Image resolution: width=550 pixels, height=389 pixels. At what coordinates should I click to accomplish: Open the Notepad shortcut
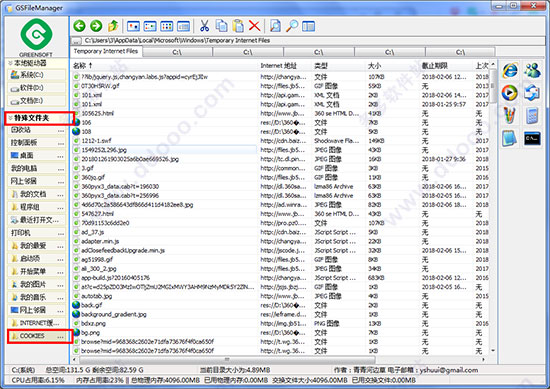click(x=509, y=139)
